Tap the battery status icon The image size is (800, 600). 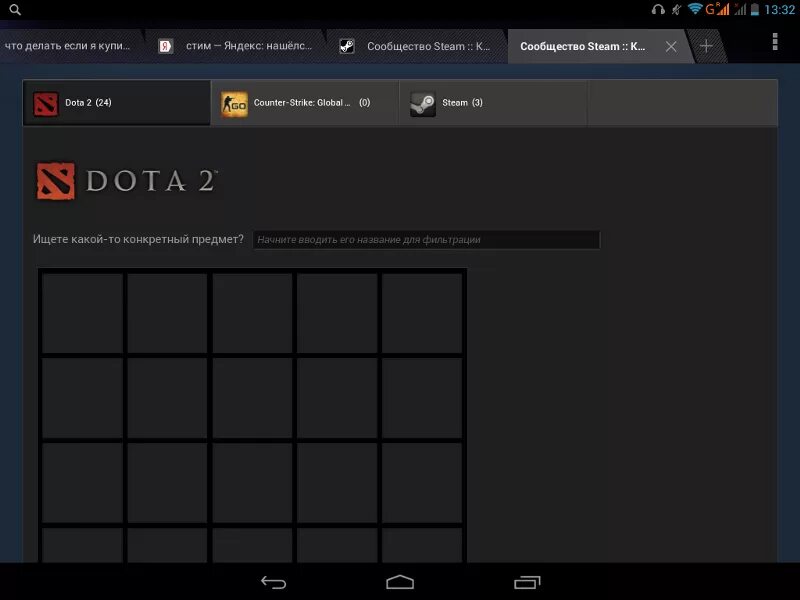coord(755,9)
